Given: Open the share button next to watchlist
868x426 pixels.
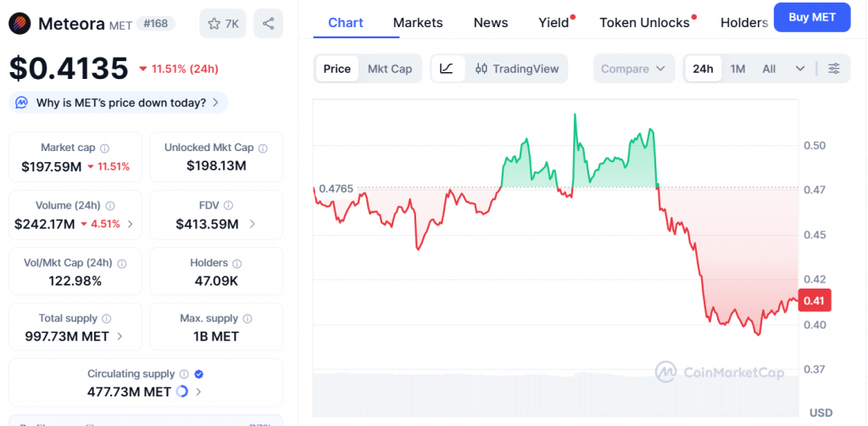Looking at the screenshot, I should 269,23.
